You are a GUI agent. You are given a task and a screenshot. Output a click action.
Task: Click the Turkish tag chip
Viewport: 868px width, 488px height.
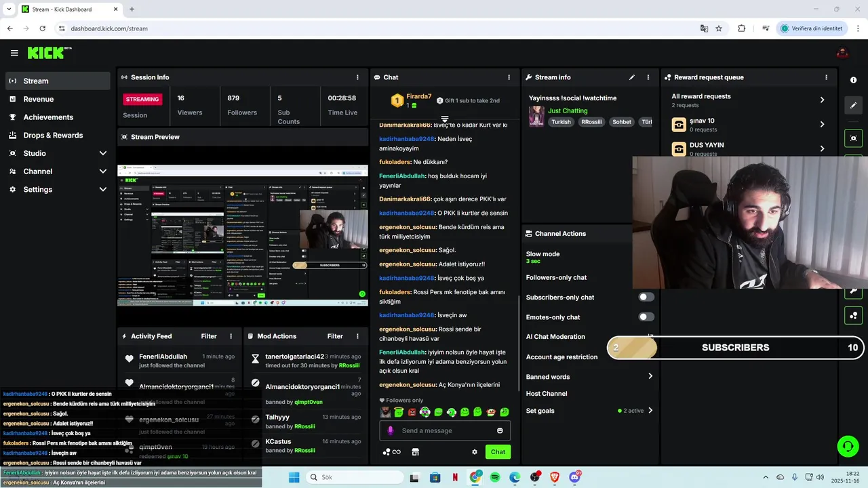(x=561, y=122)
